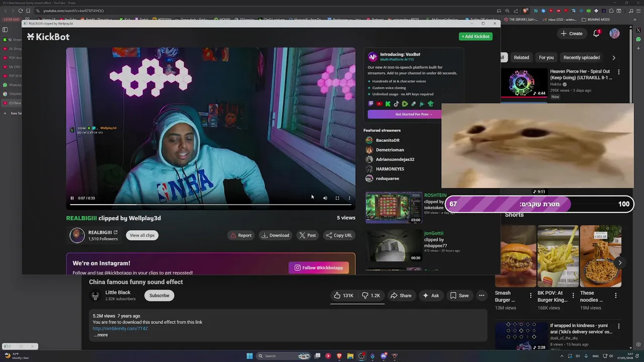
Task: Open the ROSHTEIN clip thumbnail
Action: tap(393, 207)
